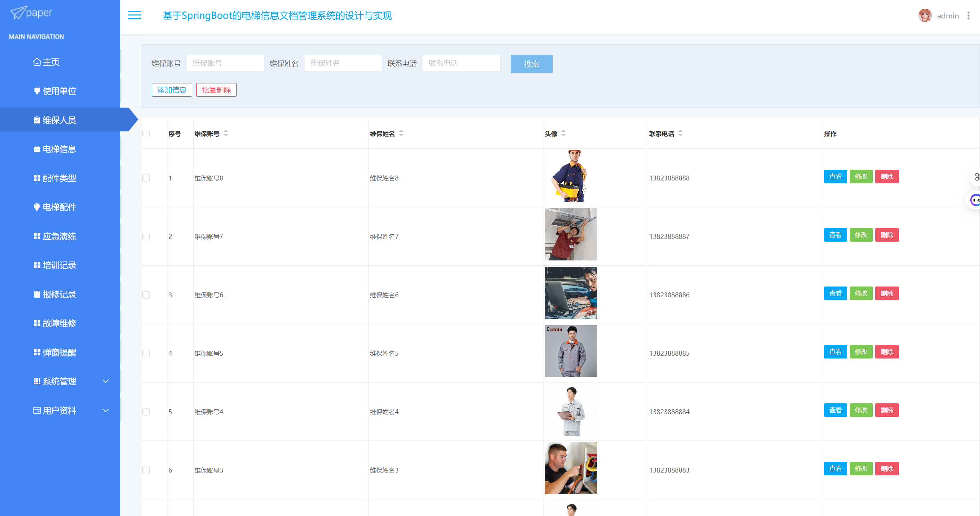Click the 搜索 button
The width and height of the screenshot is (980, 516).
[531, 64]
